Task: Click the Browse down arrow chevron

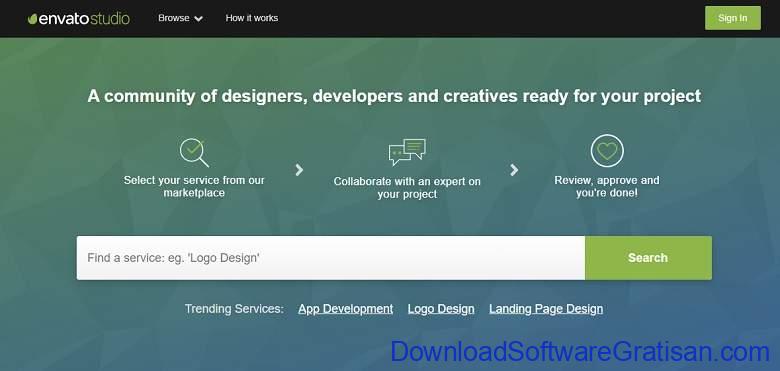Action: tap(198, 19)
